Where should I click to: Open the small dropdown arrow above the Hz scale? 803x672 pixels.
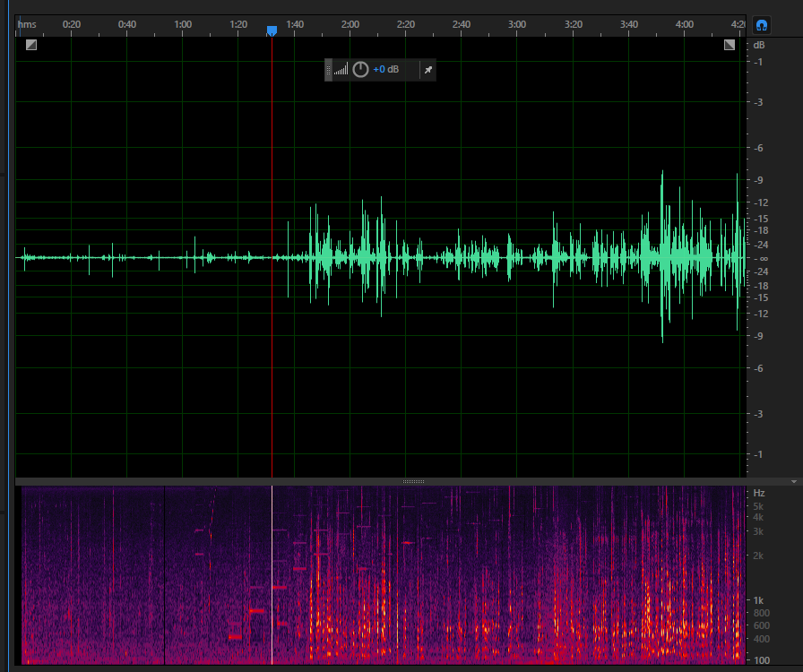pyautogui.click(x=793, y=481)
